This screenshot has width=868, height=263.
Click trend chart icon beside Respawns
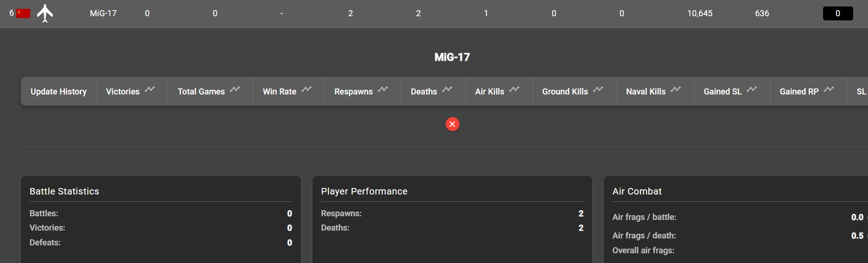(383, 89)
